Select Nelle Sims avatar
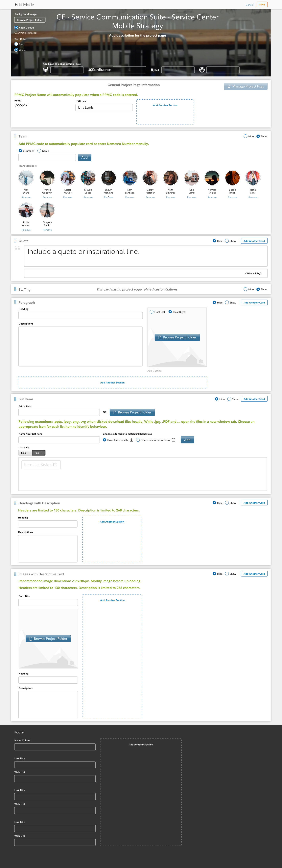Image resolution: width=282 pixels, height=868 pixels. click(253, 178)
